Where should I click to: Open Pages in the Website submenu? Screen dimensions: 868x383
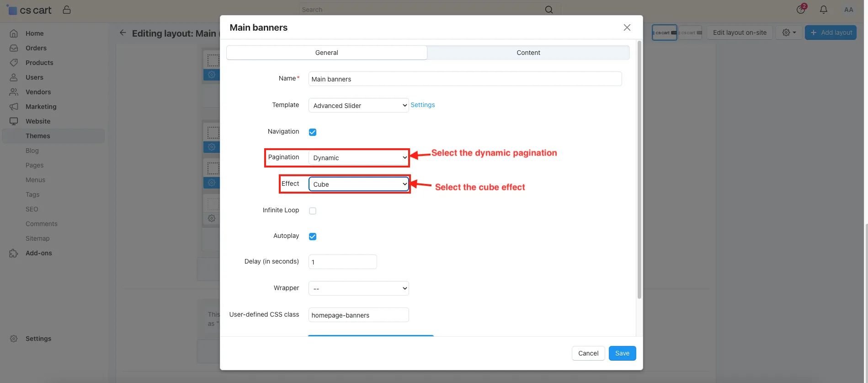pyautogui.click(x=35, y=165)
